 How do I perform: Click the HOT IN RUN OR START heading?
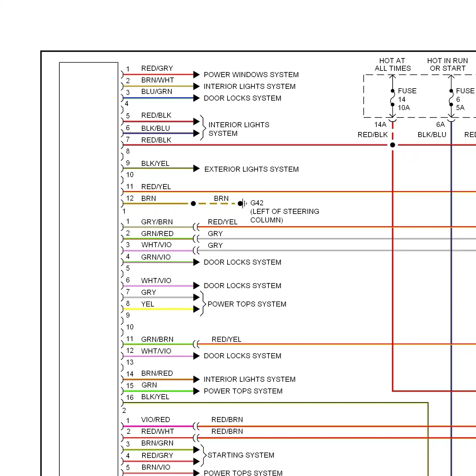447,64
